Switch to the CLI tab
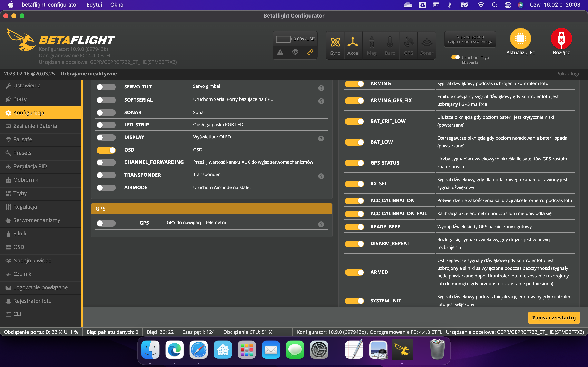588x367 pixels. coord(18,314)
